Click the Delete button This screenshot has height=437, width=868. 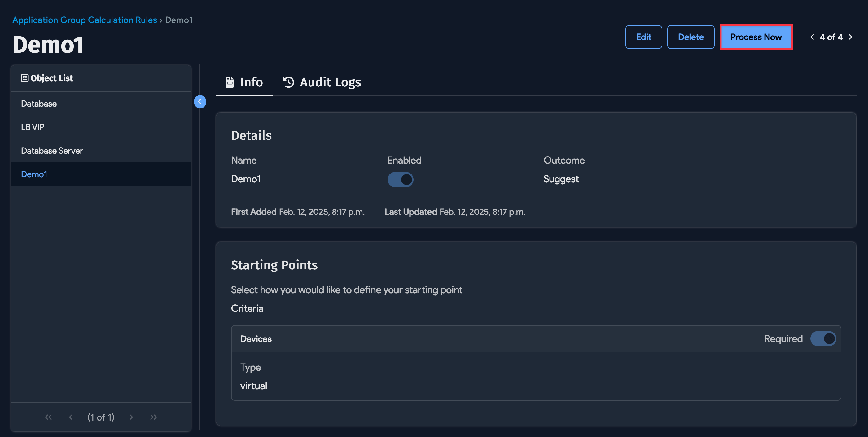690,37
